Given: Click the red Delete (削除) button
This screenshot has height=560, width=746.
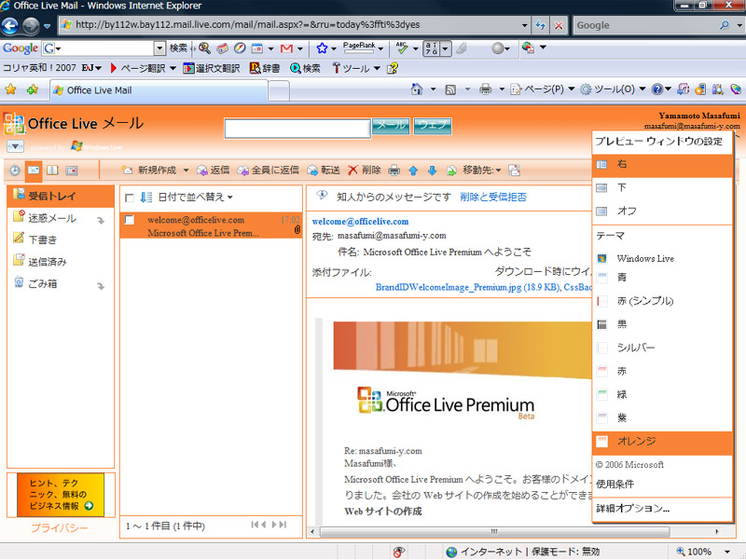Looking at the screenshot, I should pos(365,170).
